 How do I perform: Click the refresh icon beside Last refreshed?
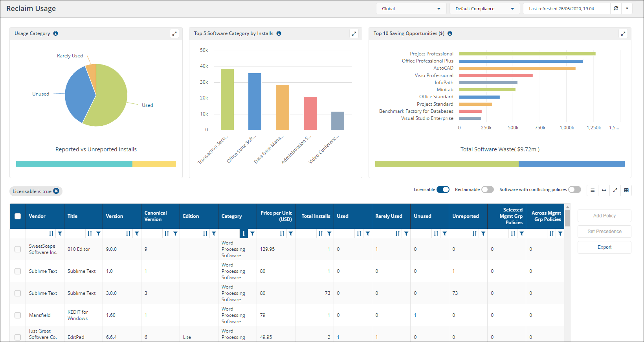click(616, 8)
